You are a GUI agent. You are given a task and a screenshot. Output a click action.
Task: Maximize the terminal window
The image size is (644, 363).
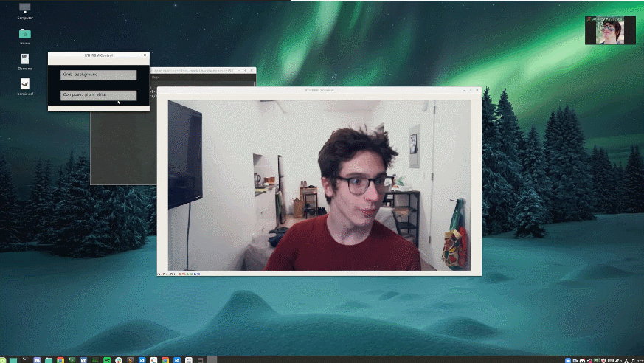pos(245,70)
